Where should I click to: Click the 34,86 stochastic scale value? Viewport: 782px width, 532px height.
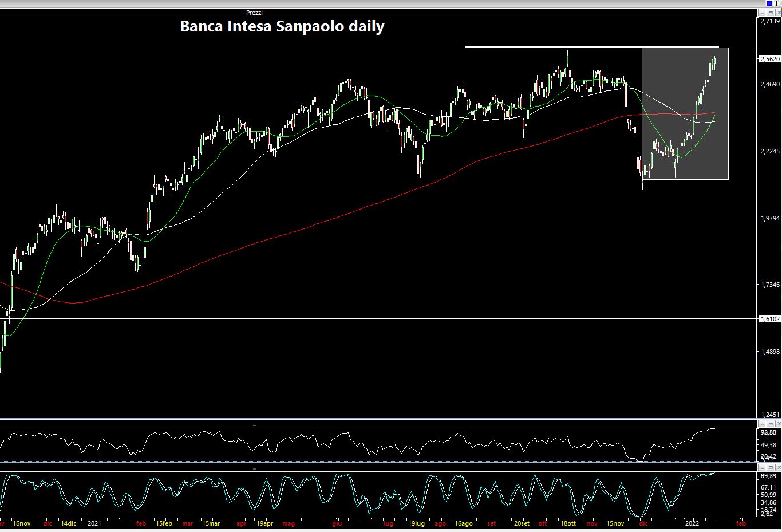768,502
